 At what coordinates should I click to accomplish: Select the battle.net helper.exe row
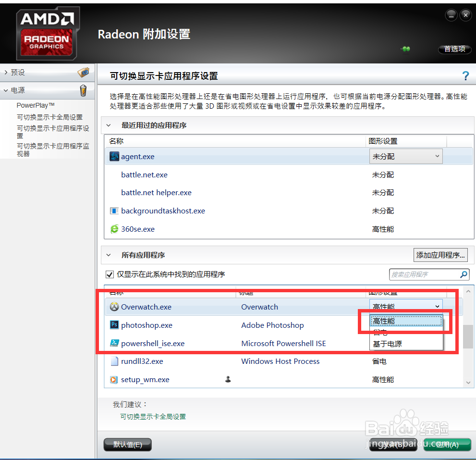[x=289, y=193]
